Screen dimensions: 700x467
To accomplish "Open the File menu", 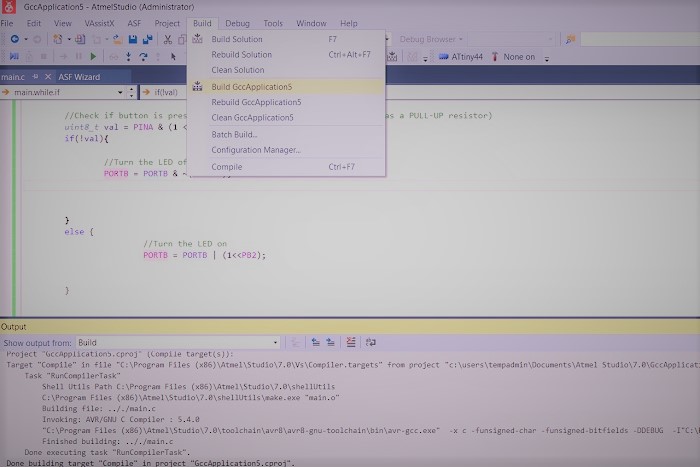I will [x=7, y=23].
